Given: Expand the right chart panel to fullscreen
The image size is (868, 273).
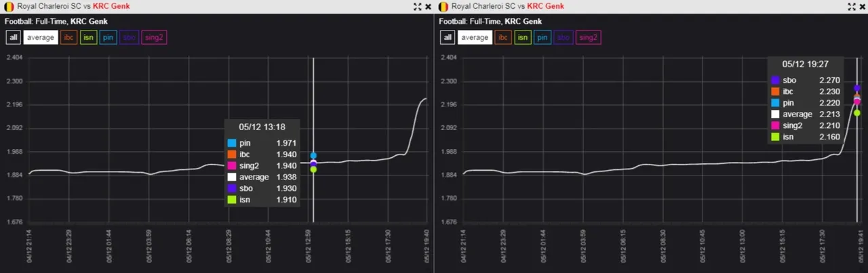Looking at the screenshot, I should point(851,6).
